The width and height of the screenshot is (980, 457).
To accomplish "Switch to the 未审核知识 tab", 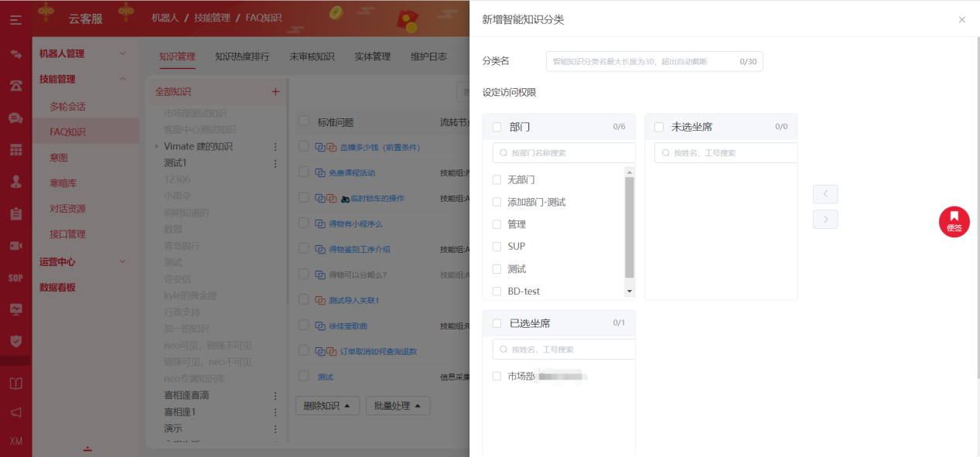I will (x=312, y=56).
